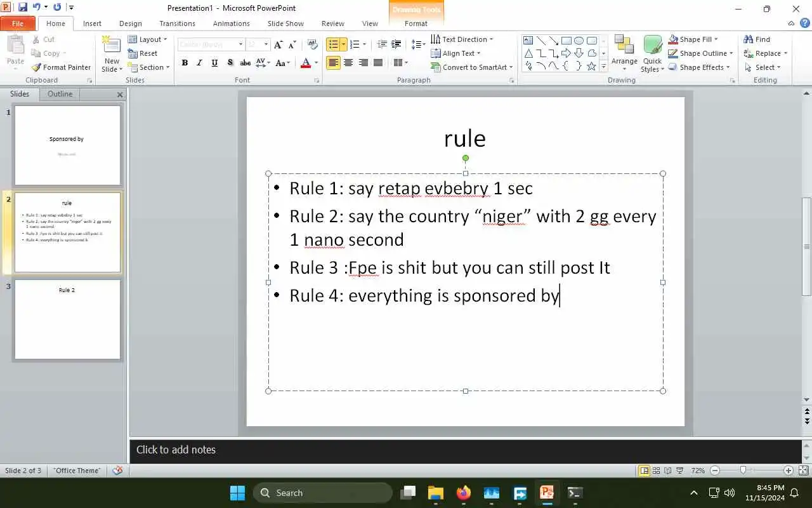Screen dimensions: 812x508
Task: Switch to the Animations tab
Action: coord(231,23)
